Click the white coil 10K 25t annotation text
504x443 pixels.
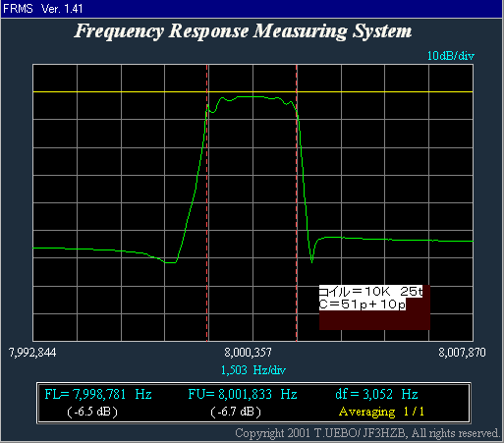[x=370, y=292]
